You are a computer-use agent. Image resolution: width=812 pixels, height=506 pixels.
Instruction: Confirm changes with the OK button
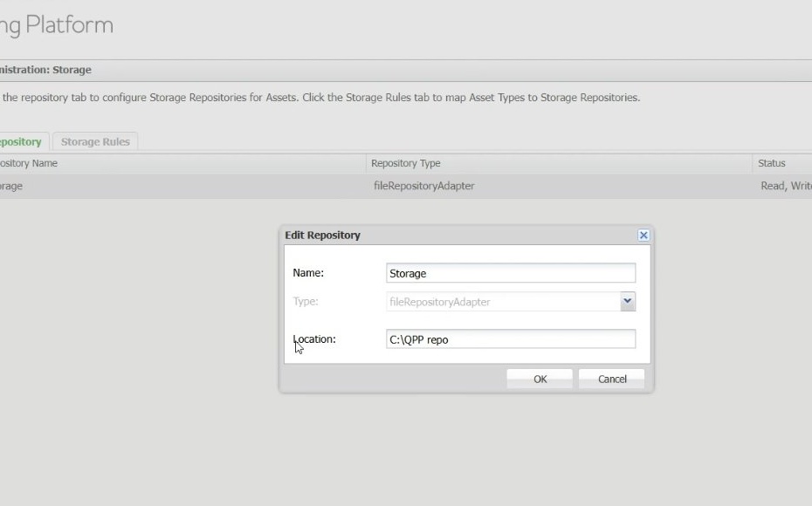(540, 379)
